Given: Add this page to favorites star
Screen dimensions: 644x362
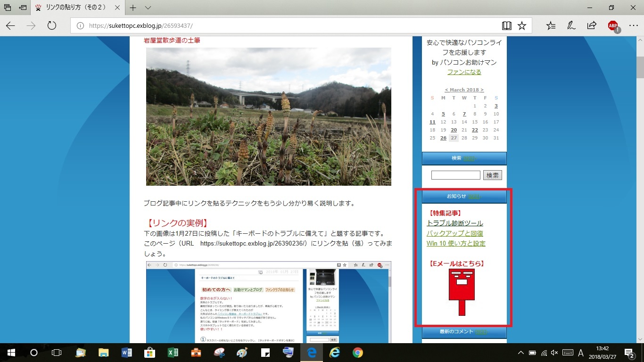Looking at the screenshot, I should (522, 25).
